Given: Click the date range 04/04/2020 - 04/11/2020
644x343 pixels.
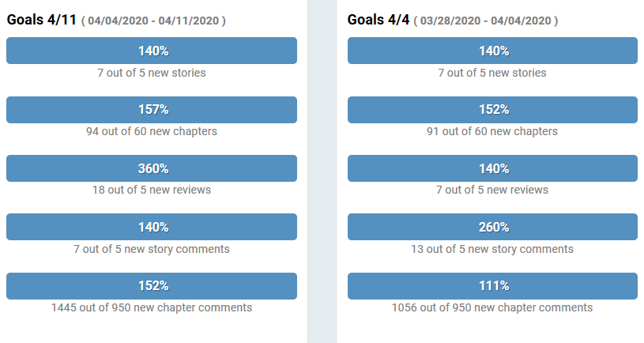Looking at the screenshot, I should 153,21.
